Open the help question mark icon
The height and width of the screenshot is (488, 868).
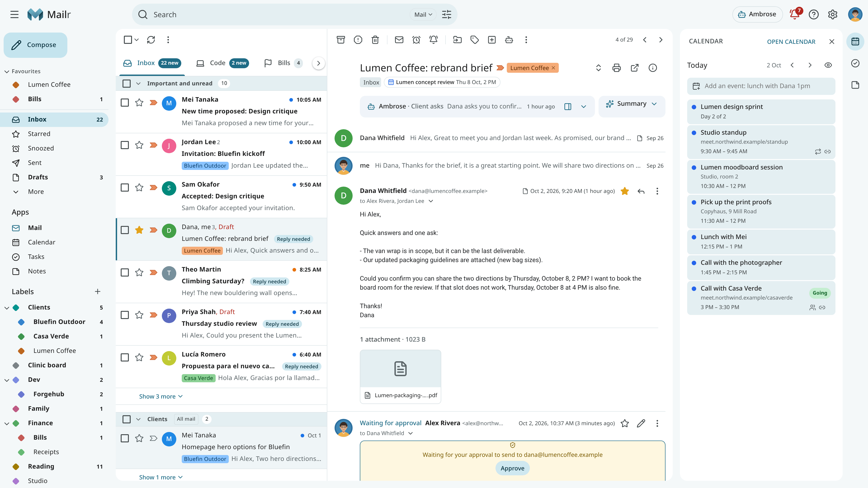[x=814, y=14]
